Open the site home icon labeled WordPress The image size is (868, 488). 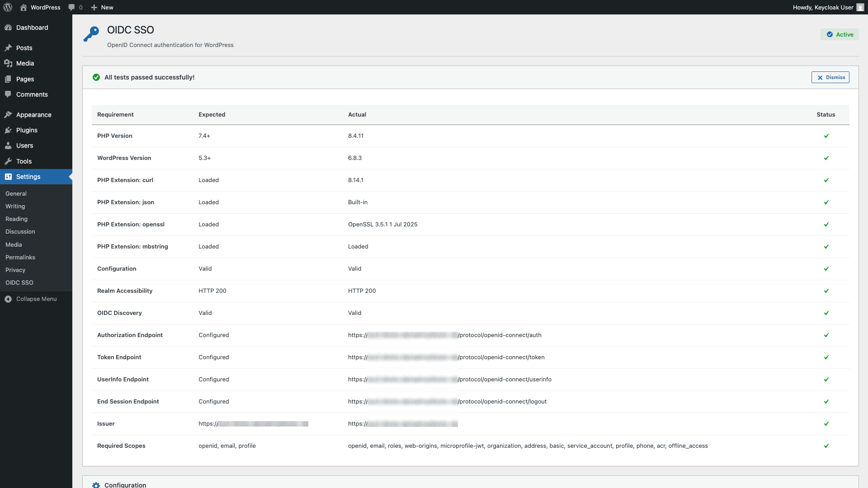(x=24, y=7)
